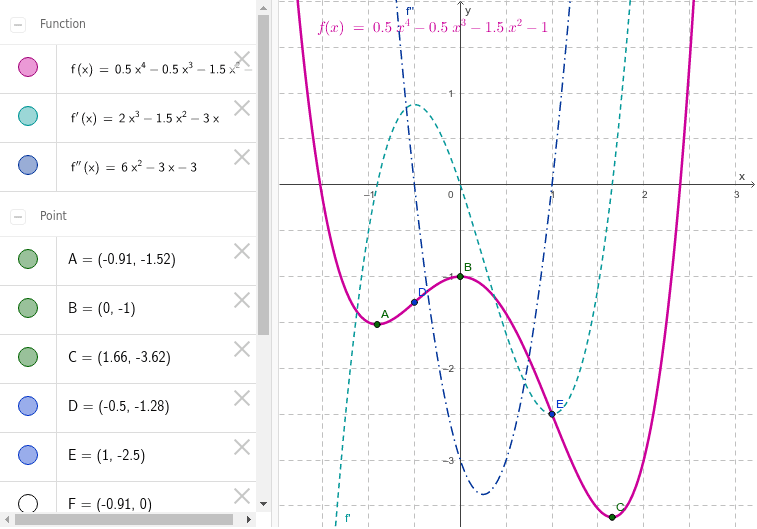Click algebra panel scroll up arrow
This screenshot has width=757, height=529.
263,8
